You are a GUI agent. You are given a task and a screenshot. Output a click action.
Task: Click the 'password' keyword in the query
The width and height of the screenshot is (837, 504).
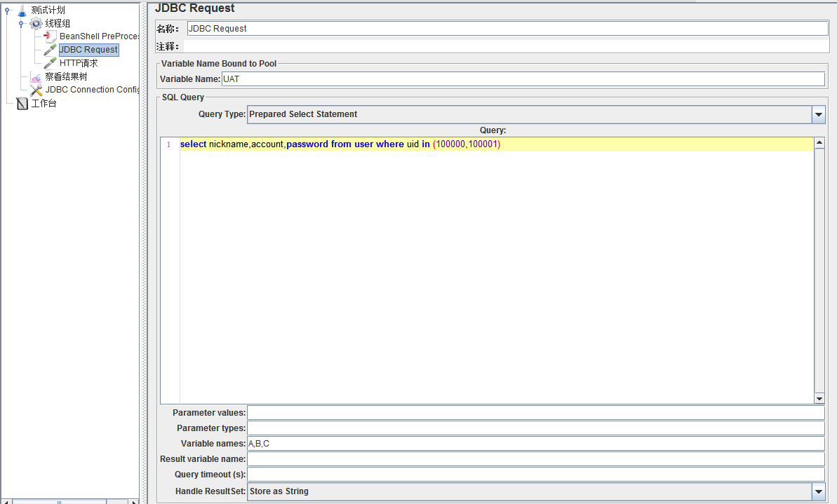307,144
